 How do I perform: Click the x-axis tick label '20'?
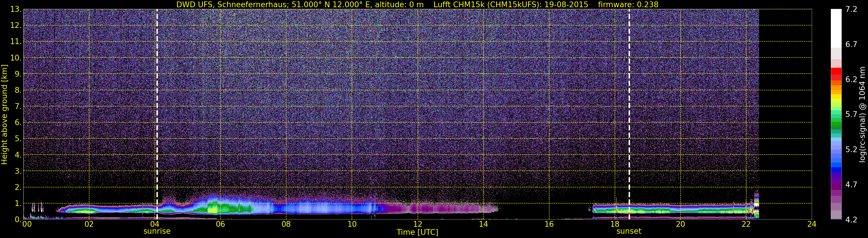pyautogui.click(x=680, y=224)
